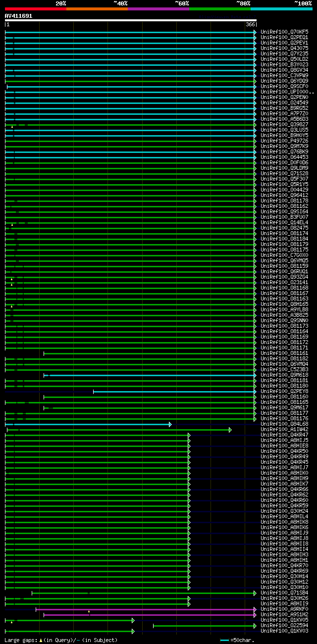The image size is (317, 644).
Task: Click the cyan ~100% identity legend segment
Action: pyautogui.click(x=281, y=8)
